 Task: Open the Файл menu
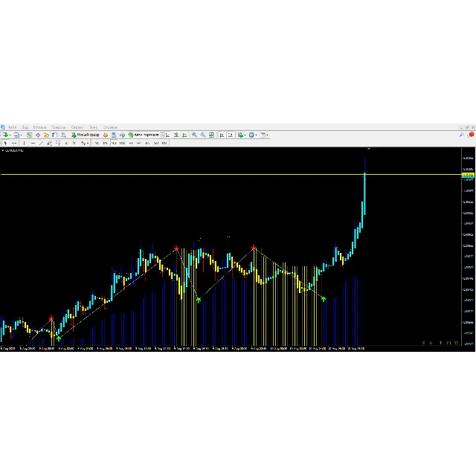12,127
